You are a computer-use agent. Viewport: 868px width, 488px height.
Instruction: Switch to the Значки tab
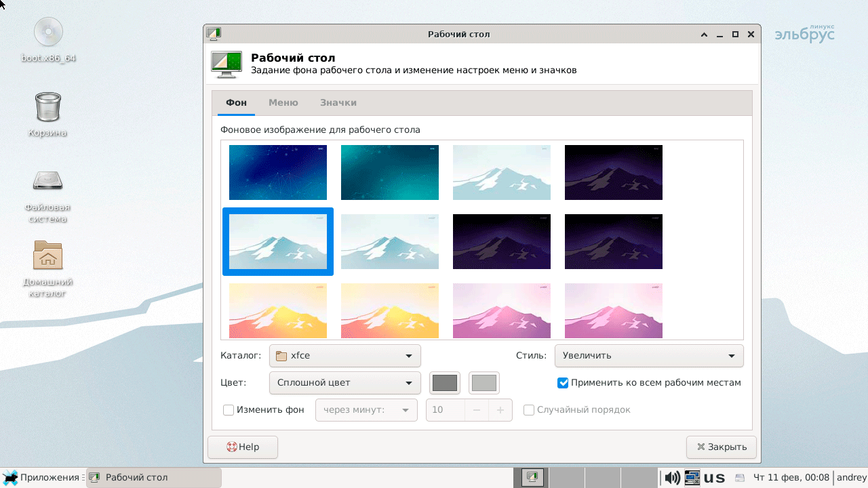point(338,103)
